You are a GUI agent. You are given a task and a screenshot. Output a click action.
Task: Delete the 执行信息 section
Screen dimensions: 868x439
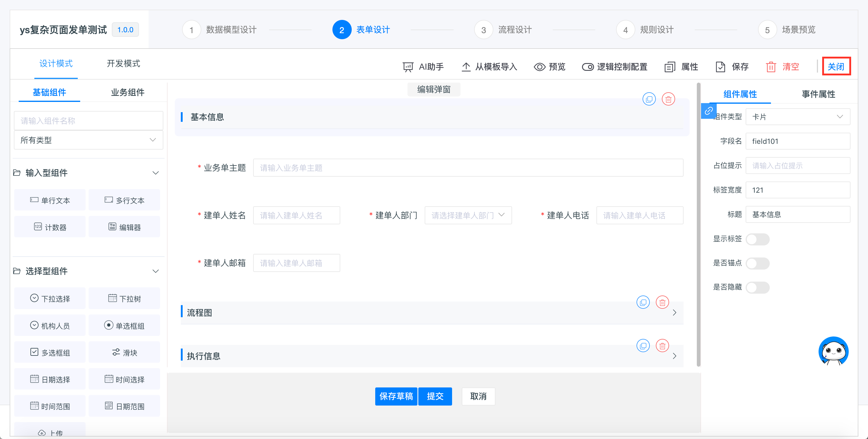click(662, 346)
